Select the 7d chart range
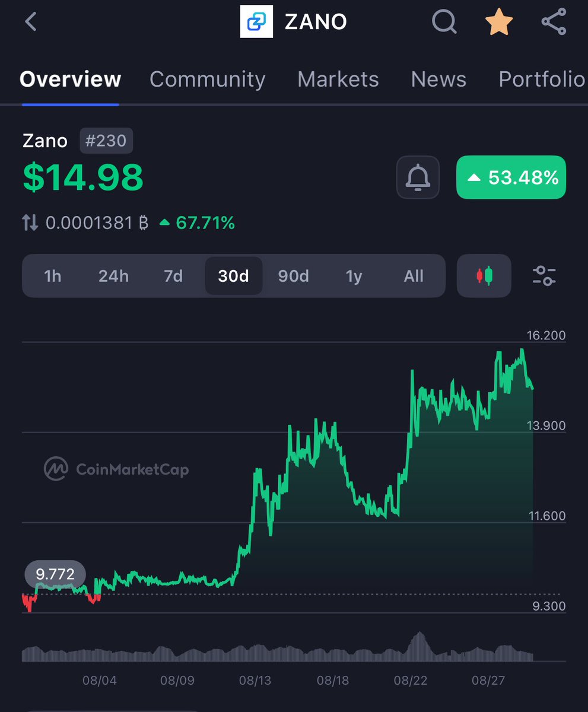The image size is (588, 712). click(173, 276)
